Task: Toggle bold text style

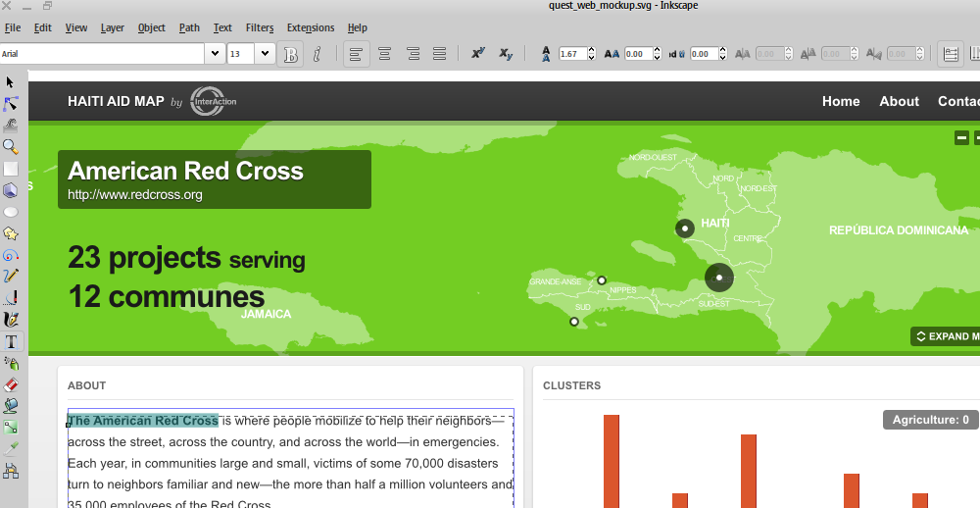Action: (x=290, y=55)
